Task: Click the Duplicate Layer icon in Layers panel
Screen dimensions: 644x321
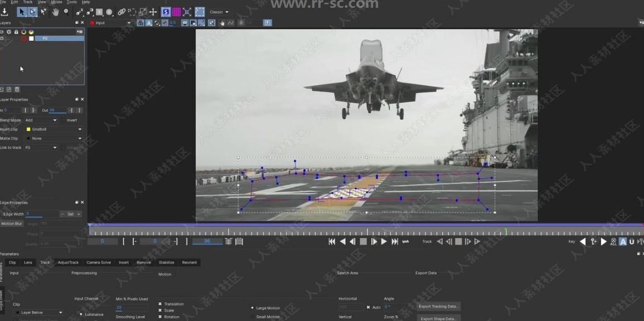Action: [x=9, y=90]
